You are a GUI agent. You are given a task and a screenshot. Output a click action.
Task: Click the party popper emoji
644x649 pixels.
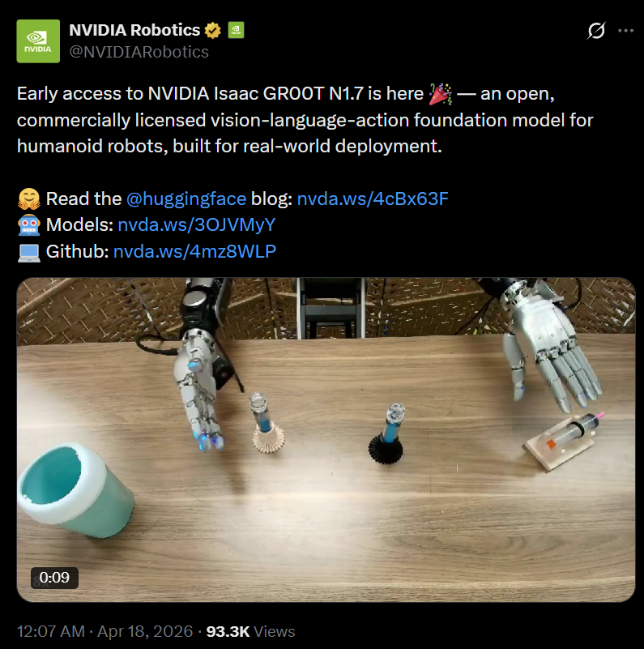tap(441, 93)
